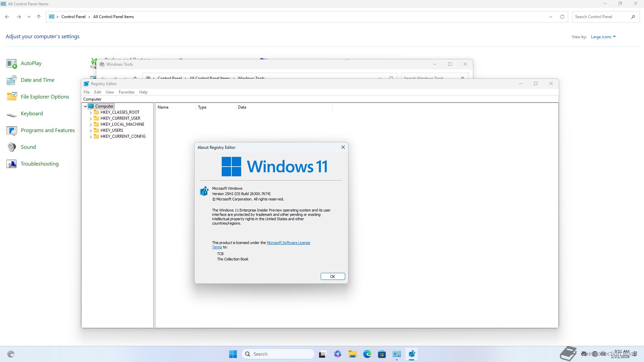Open Microsoft Edge from the taskbar
Screen dimensions: 644x362
coord(367,354)
